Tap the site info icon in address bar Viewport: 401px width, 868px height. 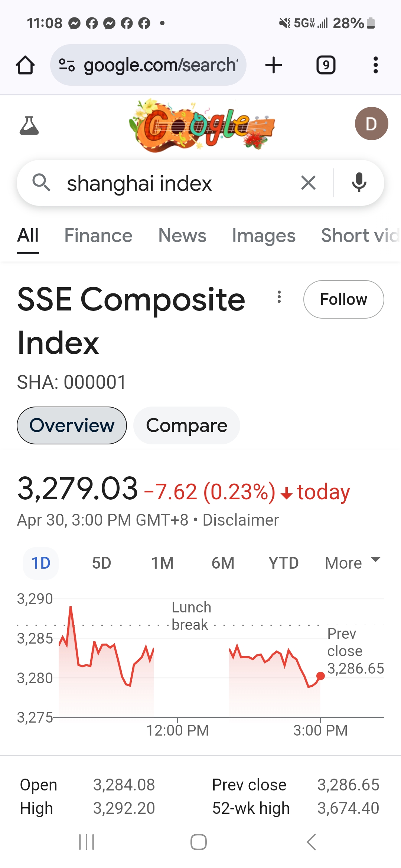coord(67,65)
